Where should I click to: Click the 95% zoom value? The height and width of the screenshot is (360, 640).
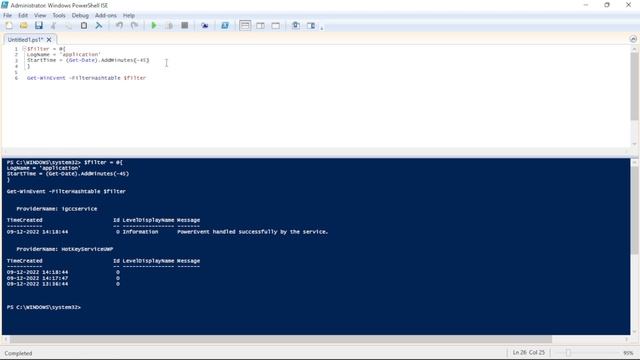coord(628,353)
